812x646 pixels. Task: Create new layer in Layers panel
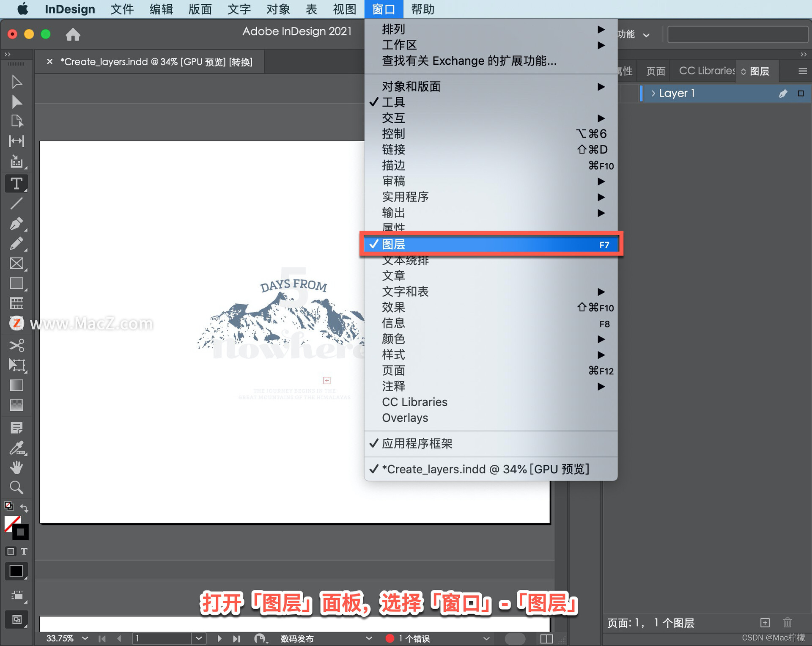coord(765,623)
